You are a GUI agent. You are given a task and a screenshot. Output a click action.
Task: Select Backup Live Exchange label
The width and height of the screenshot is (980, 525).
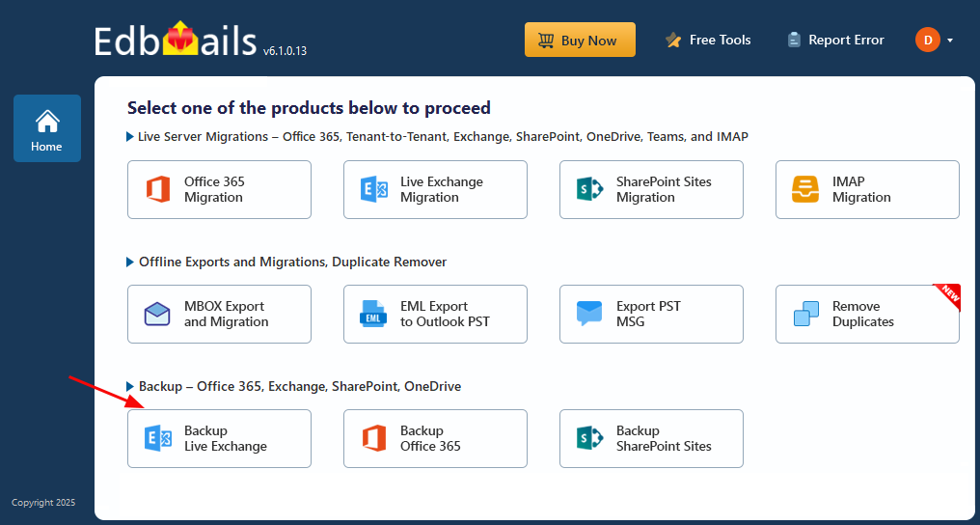tap(226, 438)
